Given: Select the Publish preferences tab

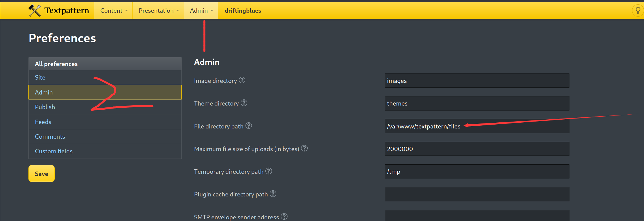Looking at the screenshot, I should (x=45, y=107).
